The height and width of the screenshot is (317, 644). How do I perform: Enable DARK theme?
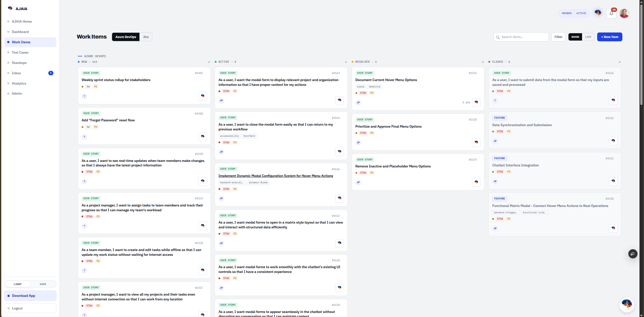click(x=43, y=284)
